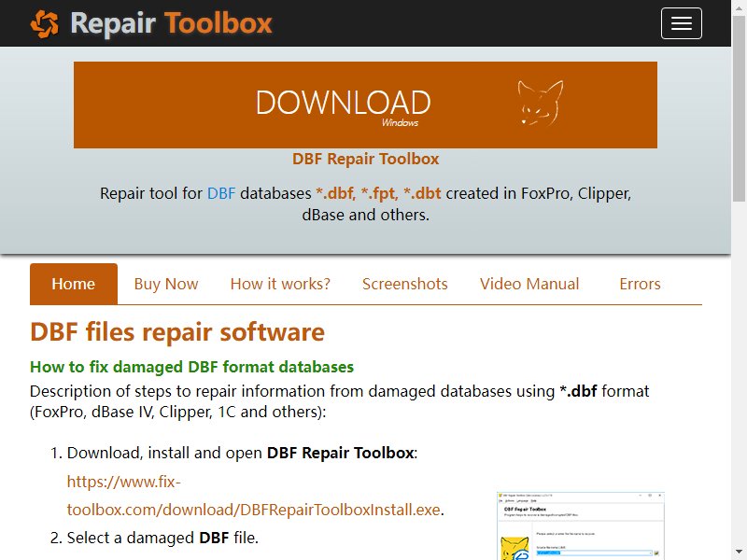Screen dimensions: 747x560
Task: Click the fox outline icon on download banner
Action: point(541,103)
